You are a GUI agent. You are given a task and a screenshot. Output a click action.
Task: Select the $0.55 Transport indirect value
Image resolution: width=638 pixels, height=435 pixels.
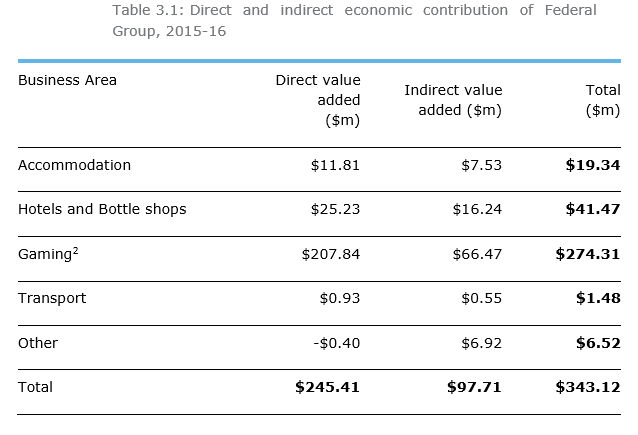481,298
